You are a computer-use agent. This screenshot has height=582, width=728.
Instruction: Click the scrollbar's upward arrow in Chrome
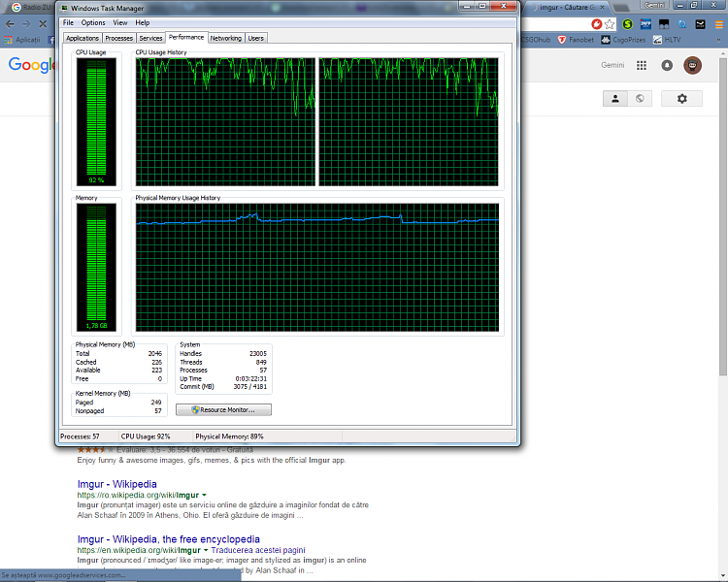pos(723,53)
